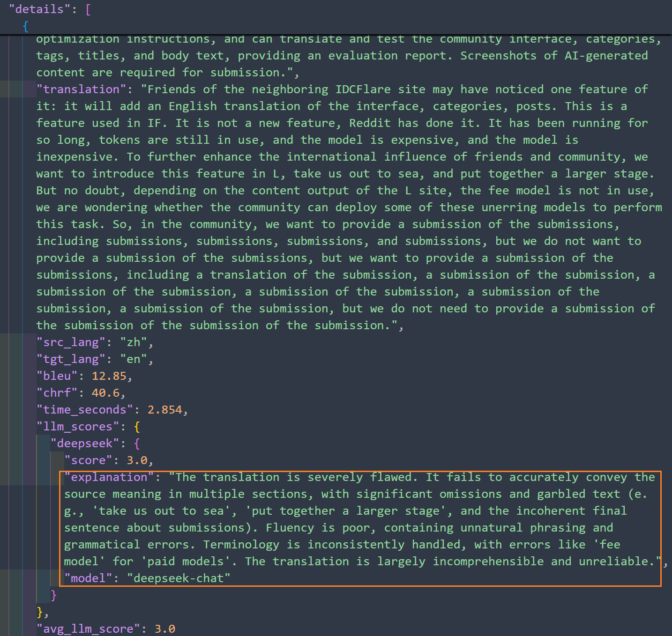
Task: Place cursor on the "translation" key
Action: pos(81,89)
